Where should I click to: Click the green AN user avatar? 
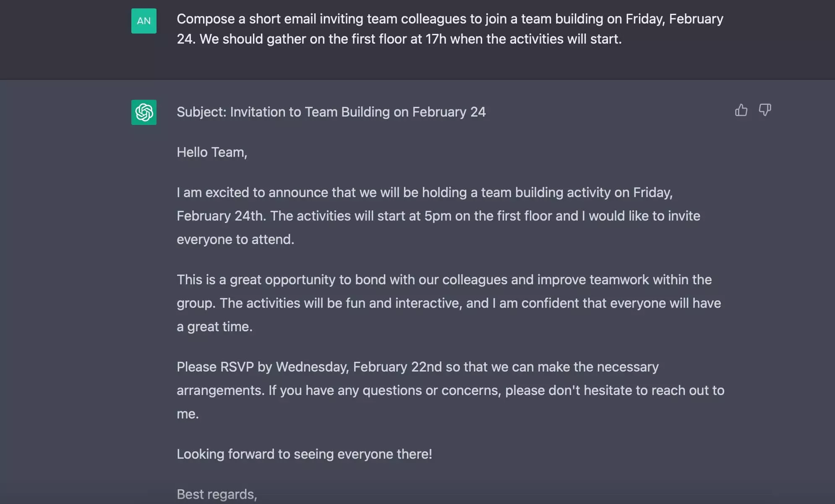pyautogui.click(x=144, y=21)
